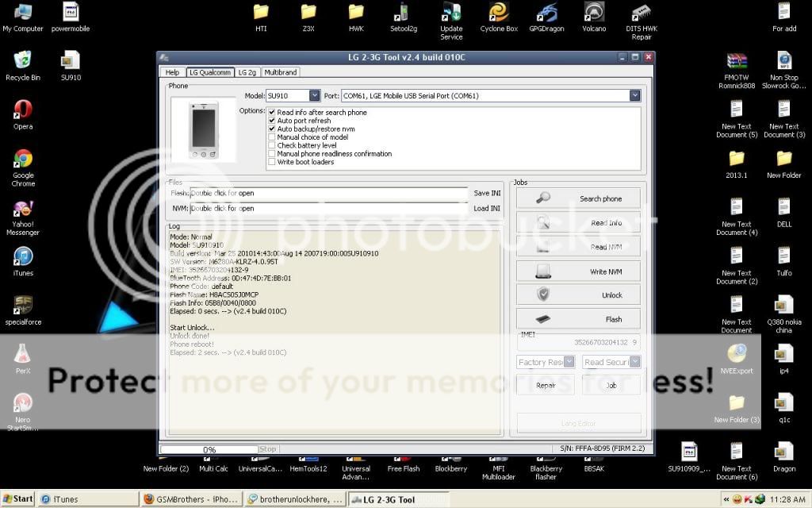Click the Read Info button
Image resolution: width=812 pixels, height=508 pixels.
coord(578,223)
